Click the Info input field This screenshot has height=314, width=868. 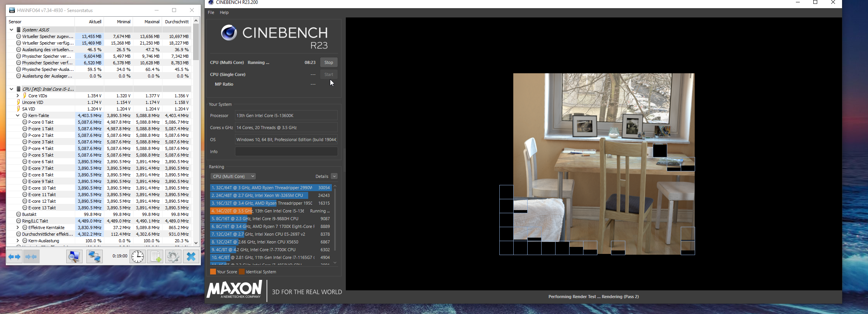(286, 152)
